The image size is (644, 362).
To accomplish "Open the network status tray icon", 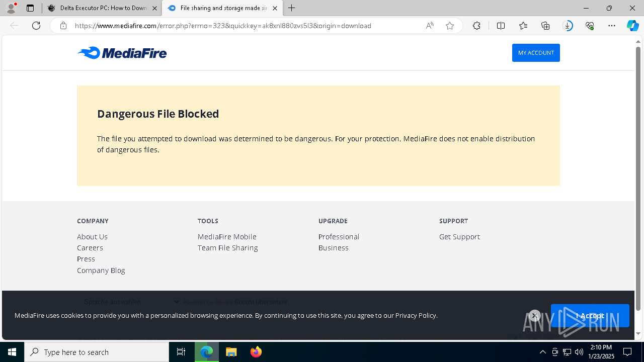I will [x=567, y=352].
